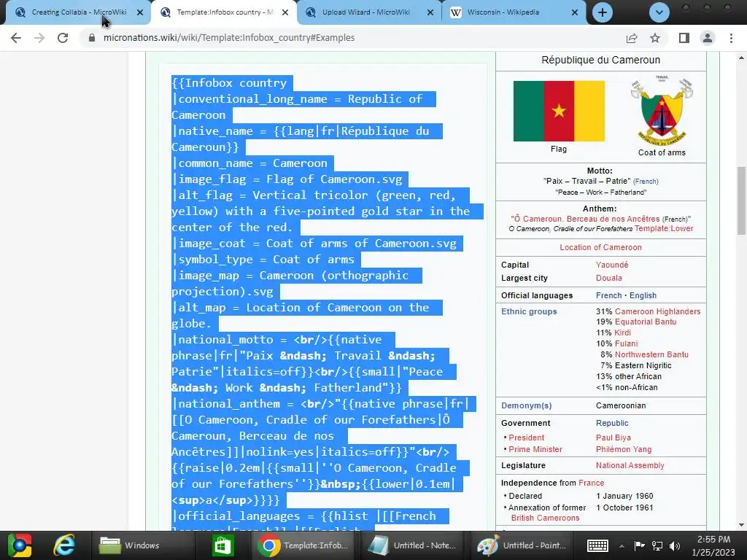Open the Template:Lower red link
747x560 pixels.
pos(664,228)
